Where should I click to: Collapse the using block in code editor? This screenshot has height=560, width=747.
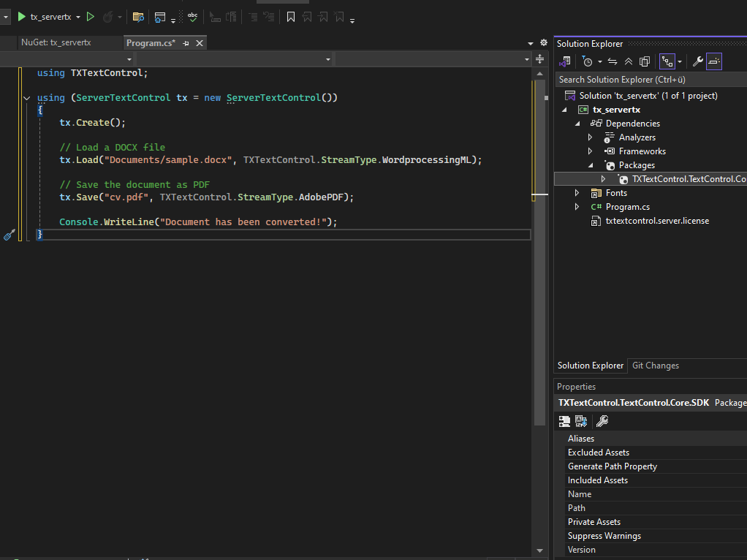pos(26,98)
